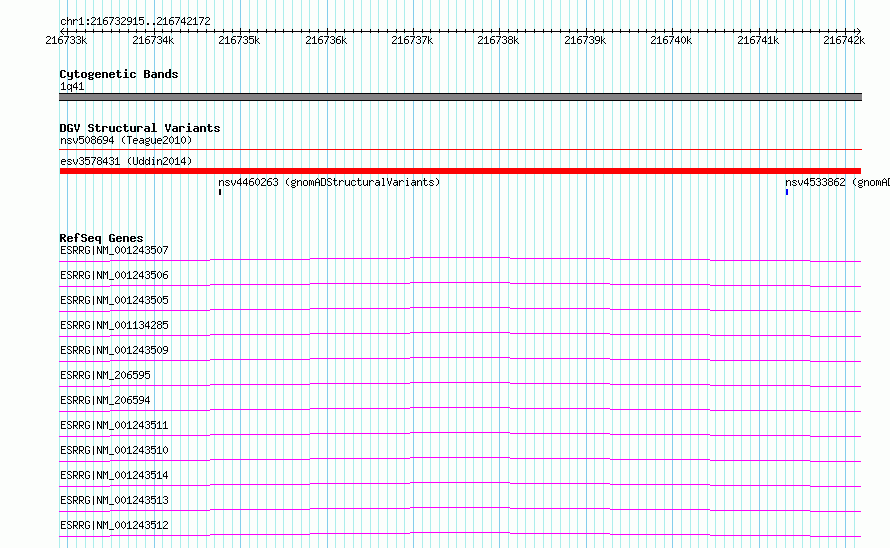Open the Cytogenetic Bands track title
The image size is (890, 548).
119,74
